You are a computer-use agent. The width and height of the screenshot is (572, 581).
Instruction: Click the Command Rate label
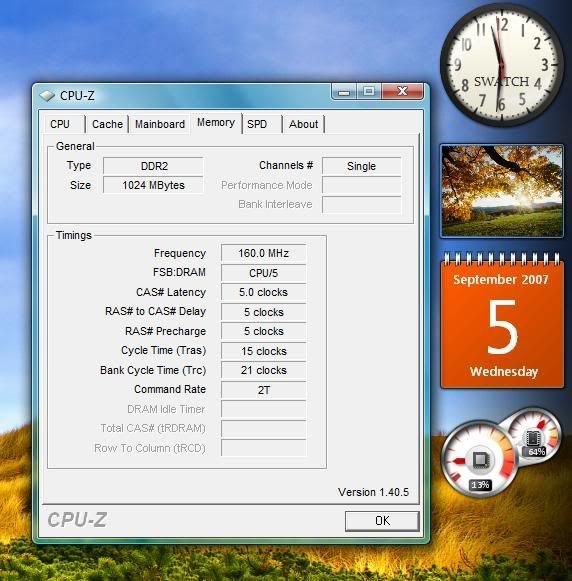click(170, 389)
